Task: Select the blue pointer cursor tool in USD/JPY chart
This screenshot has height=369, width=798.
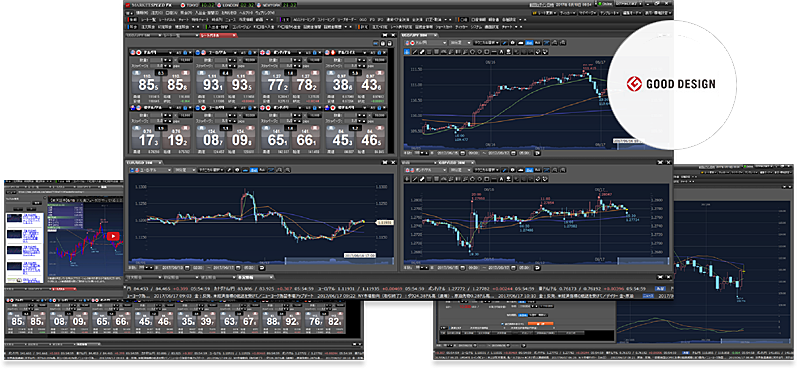Action: point(407,52)
